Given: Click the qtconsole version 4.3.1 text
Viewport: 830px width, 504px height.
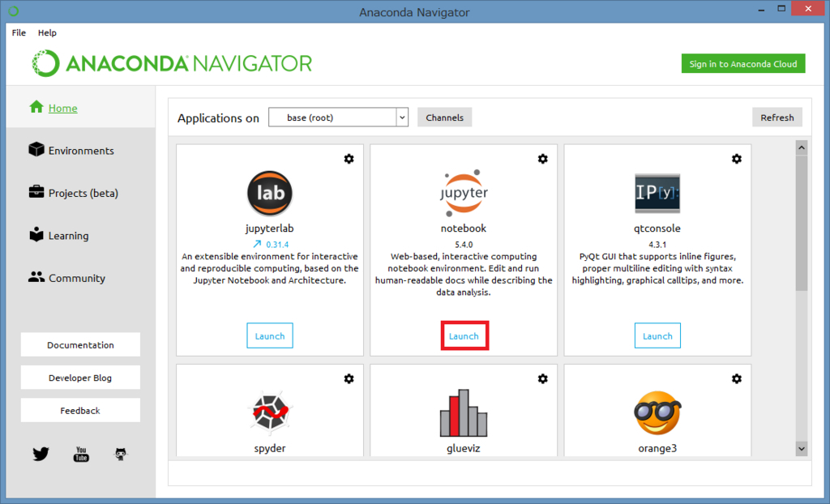Looking at the screenshot, I should point(657,245).
